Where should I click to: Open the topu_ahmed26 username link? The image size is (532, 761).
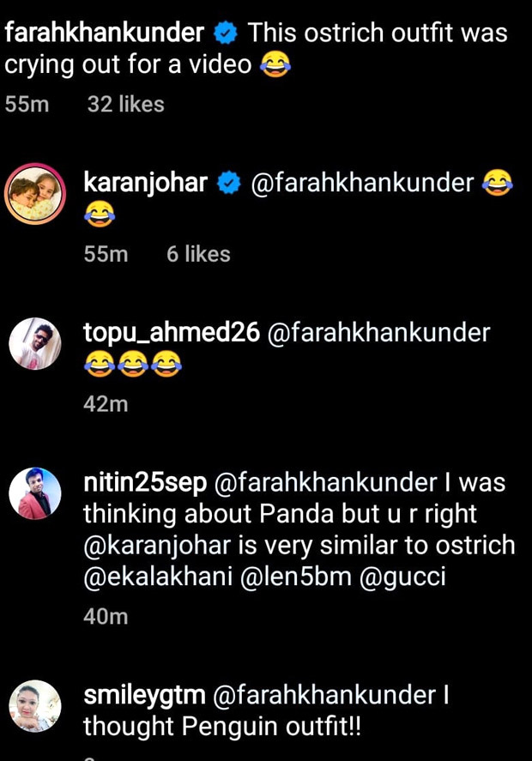click(171, 333)
